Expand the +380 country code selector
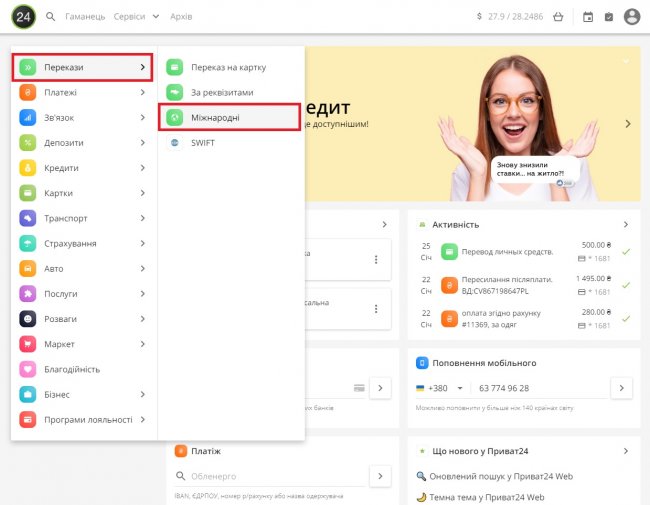 441,388
